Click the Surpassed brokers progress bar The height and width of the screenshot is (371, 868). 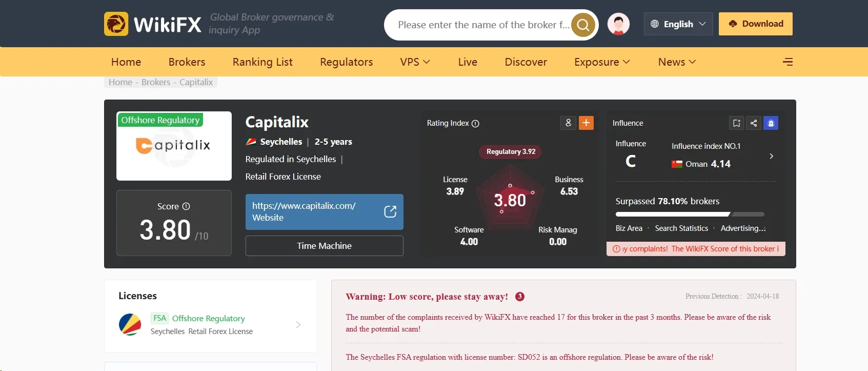coord(690,214)
